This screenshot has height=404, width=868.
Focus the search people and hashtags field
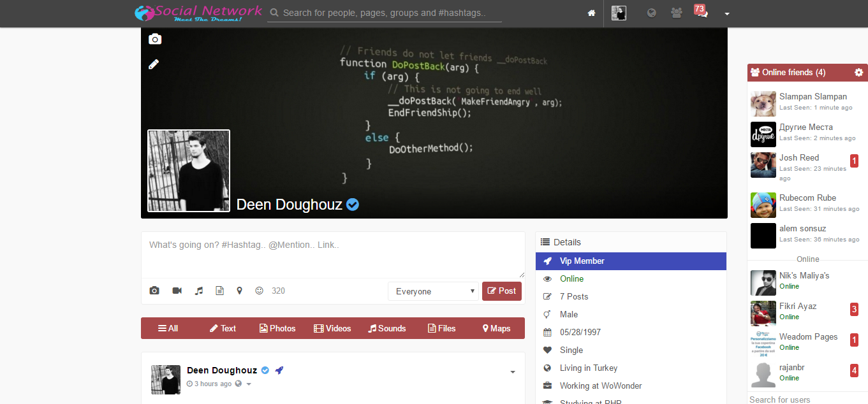point(385,13)
